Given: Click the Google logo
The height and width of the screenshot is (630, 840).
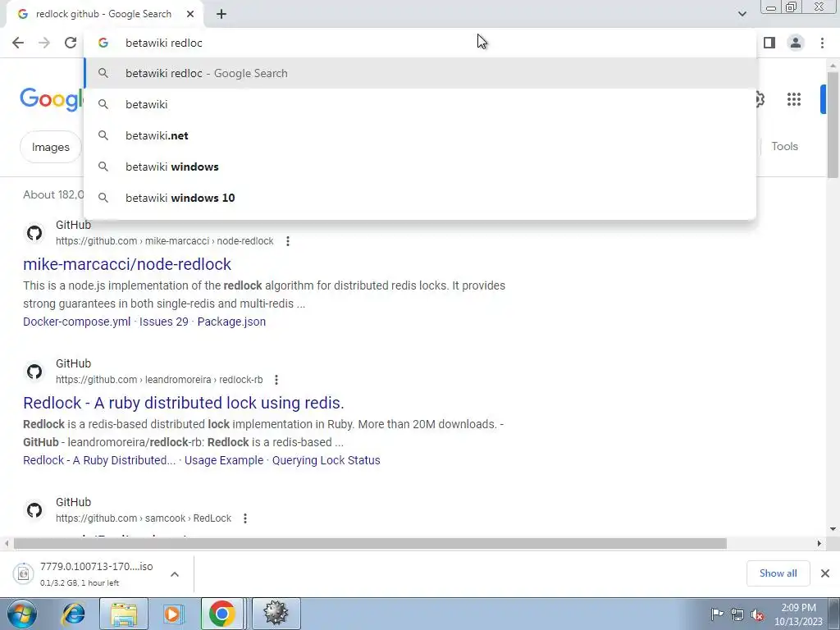Looking at the screenshot, I should pos(52,99).
